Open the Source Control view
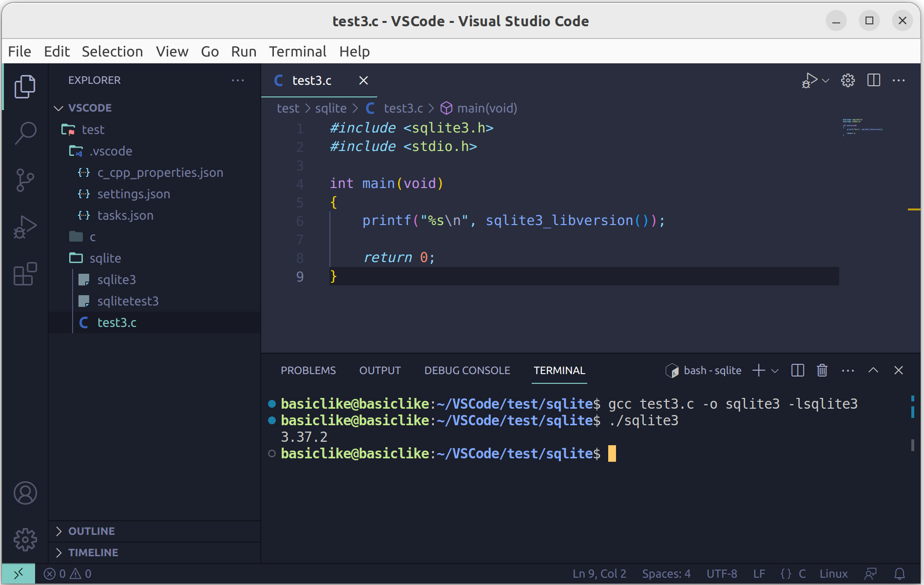 [25, 180]
